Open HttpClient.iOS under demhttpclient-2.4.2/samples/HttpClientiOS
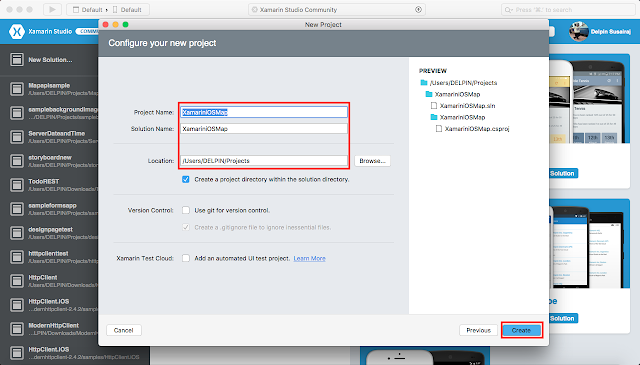Viewport: 640px width, 365px height. click(17, 353)
